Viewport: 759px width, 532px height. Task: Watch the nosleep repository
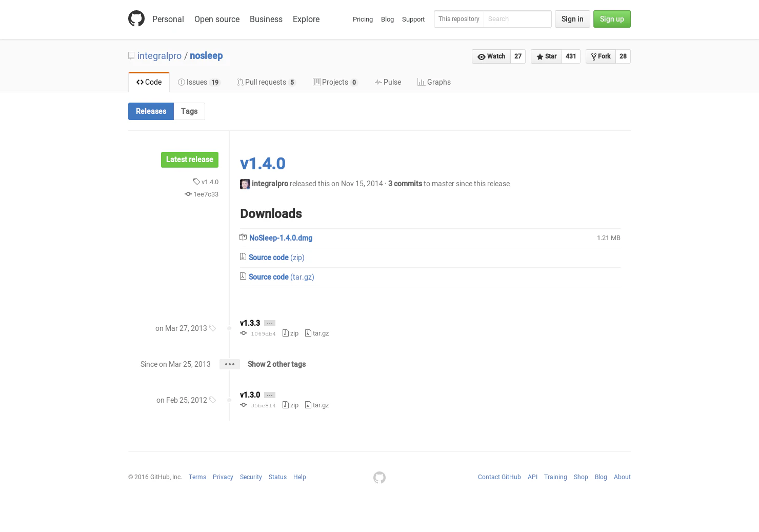491,56
